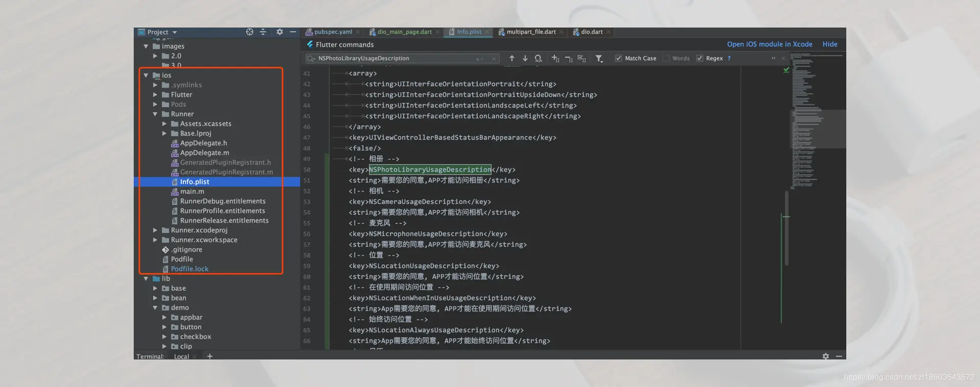Open Podfile.lock in project tree
Viewport: 980px width, 387px height.
[x=189, y=269]
